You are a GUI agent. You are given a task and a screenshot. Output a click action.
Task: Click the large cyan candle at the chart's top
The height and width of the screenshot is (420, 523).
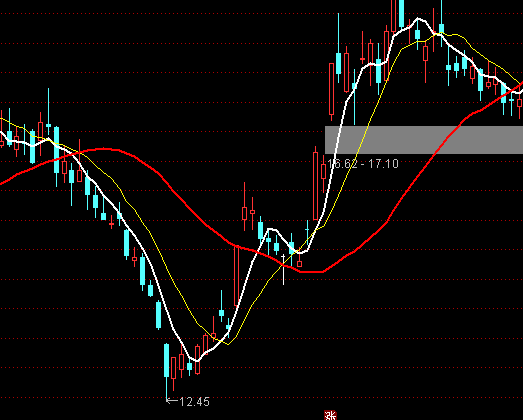401,13
